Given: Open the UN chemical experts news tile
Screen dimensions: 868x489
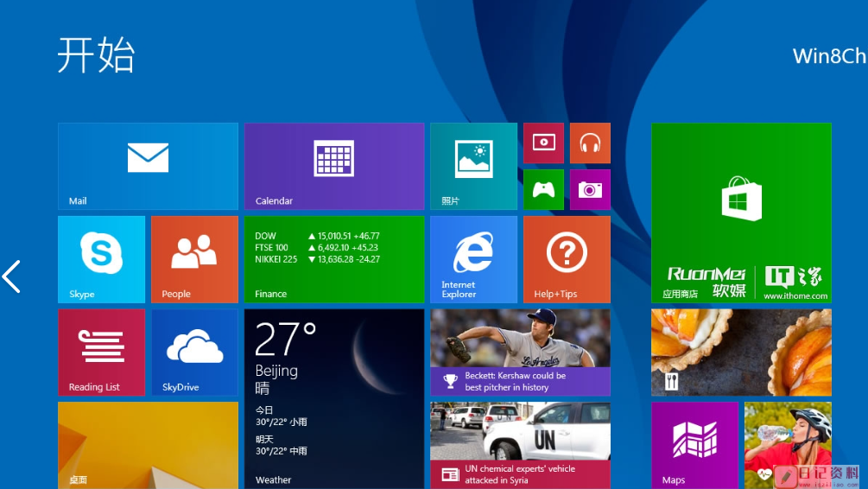Looking at the screenshot, I should pos(520,445).
